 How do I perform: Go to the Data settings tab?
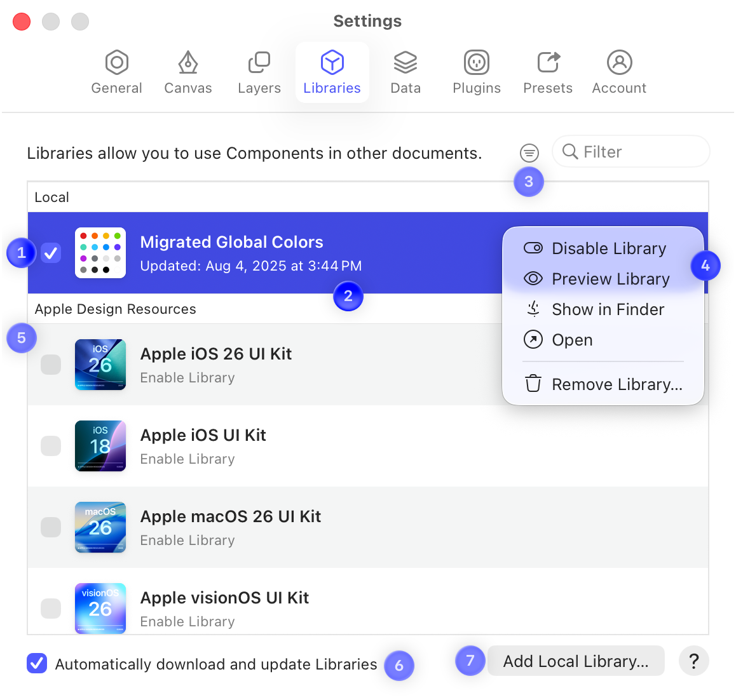[x=405, y=72]
